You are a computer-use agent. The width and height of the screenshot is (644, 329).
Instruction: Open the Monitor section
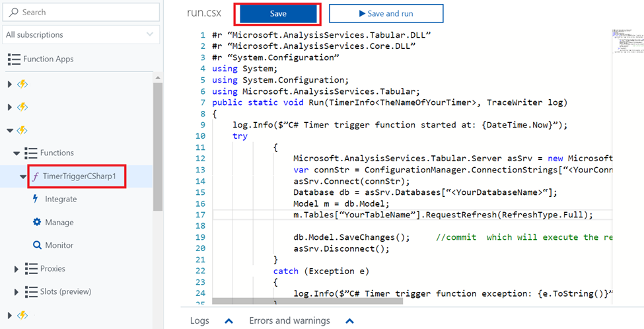pyautogui.click(x=59, y=245)
